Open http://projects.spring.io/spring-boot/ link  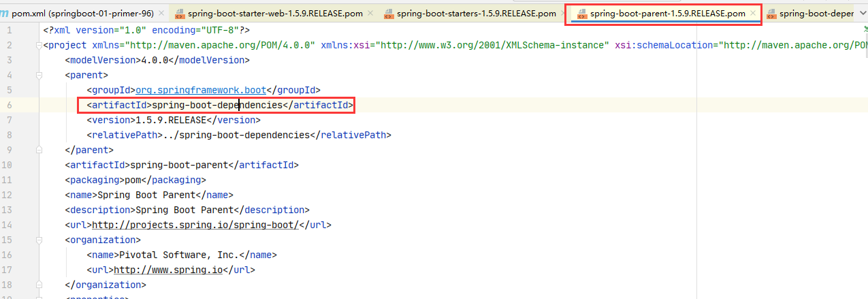point(195,225)
